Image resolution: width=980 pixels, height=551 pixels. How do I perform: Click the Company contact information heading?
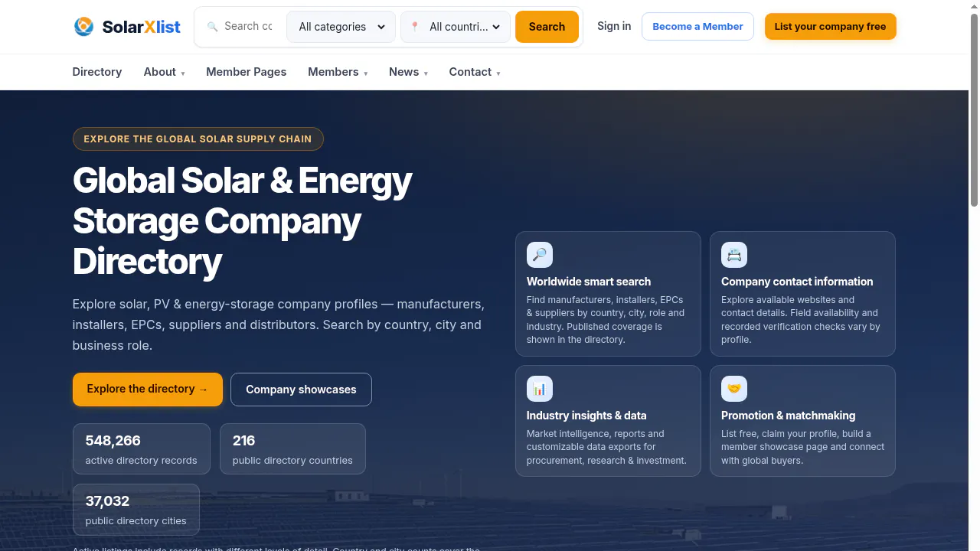point(797,282)
